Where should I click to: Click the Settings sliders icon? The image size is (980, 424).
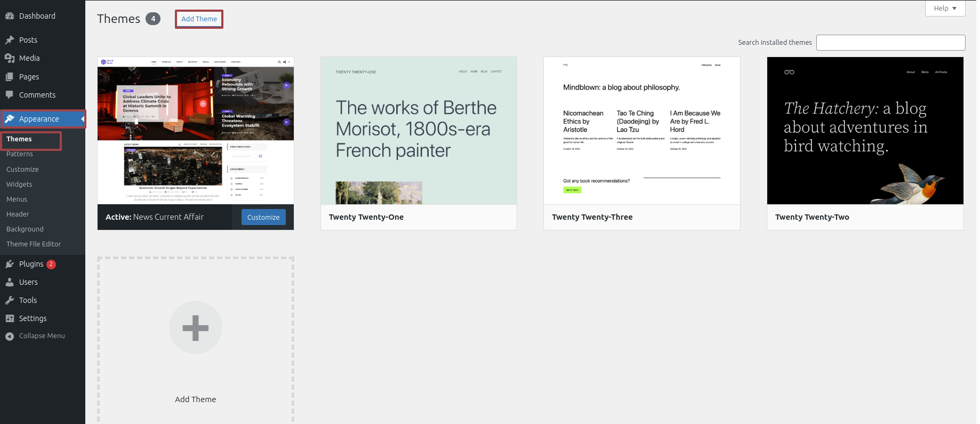point(10,318)
